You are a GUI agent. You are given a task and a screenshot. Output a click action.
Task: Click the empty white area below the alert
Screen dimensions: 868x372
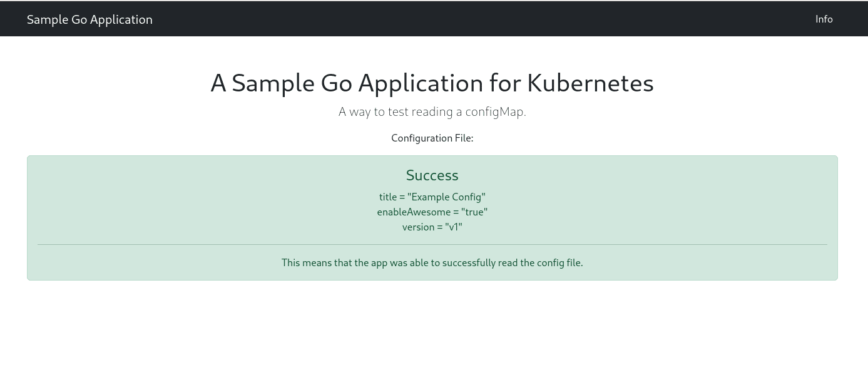pyautogui.click(x=432, y=326)
